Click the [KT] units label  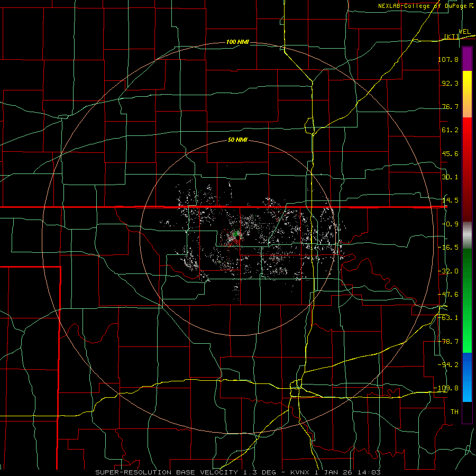click(x=452, y=36)
